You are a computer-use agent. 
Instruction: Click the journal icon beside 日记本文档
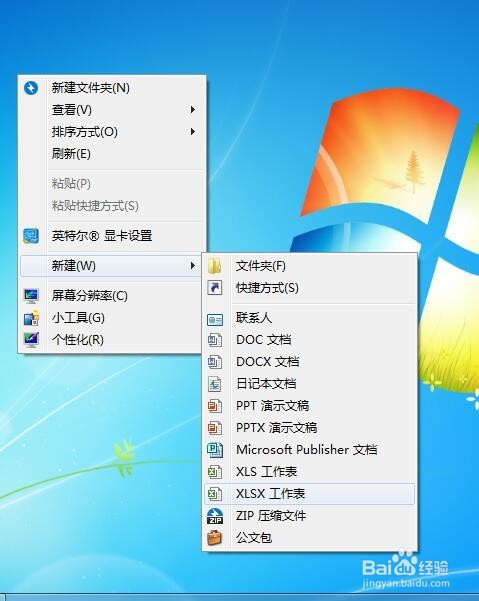coord(215,384)
